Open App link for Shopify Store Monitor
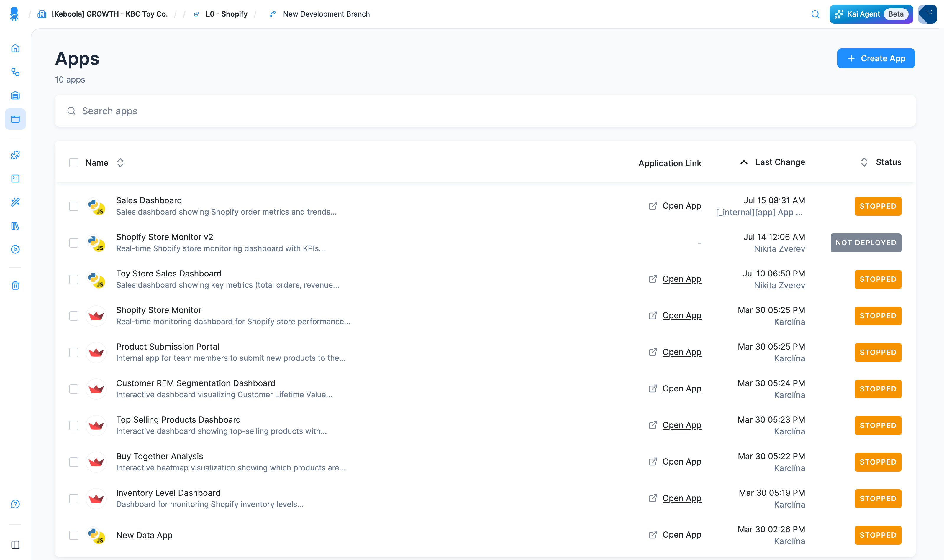This screenshot has width=944, height=560. (x=681, y=315)
